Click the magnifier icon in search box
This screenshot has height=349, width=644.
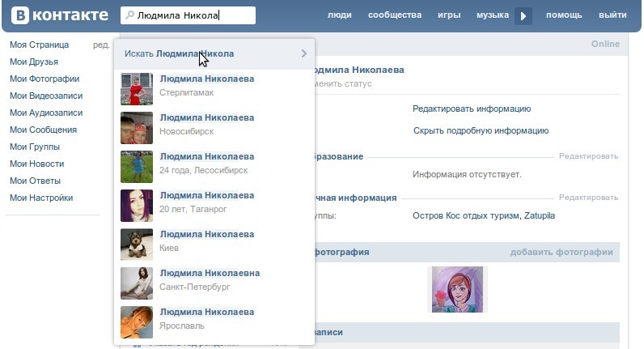pos(129,15)
